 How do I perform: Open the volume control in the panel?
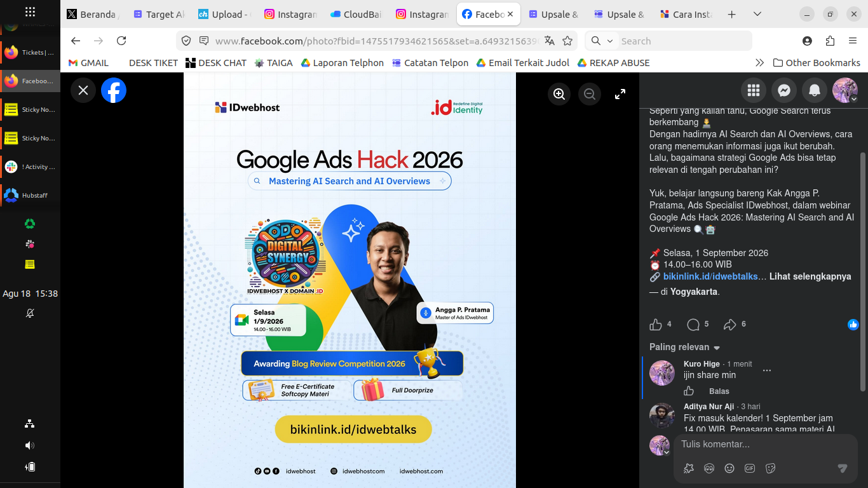[30, 445]
